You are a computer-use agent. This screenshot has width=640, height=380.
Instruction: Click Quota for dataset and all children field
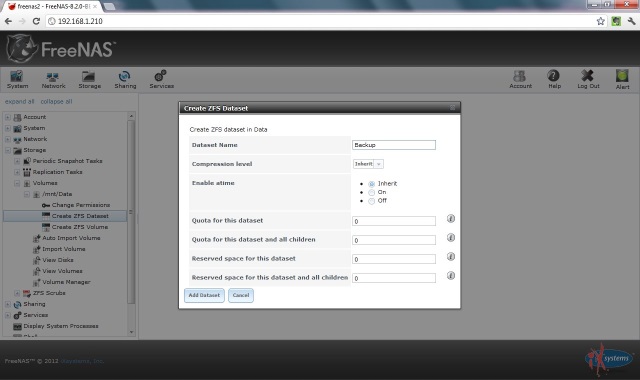pos(394,240)
